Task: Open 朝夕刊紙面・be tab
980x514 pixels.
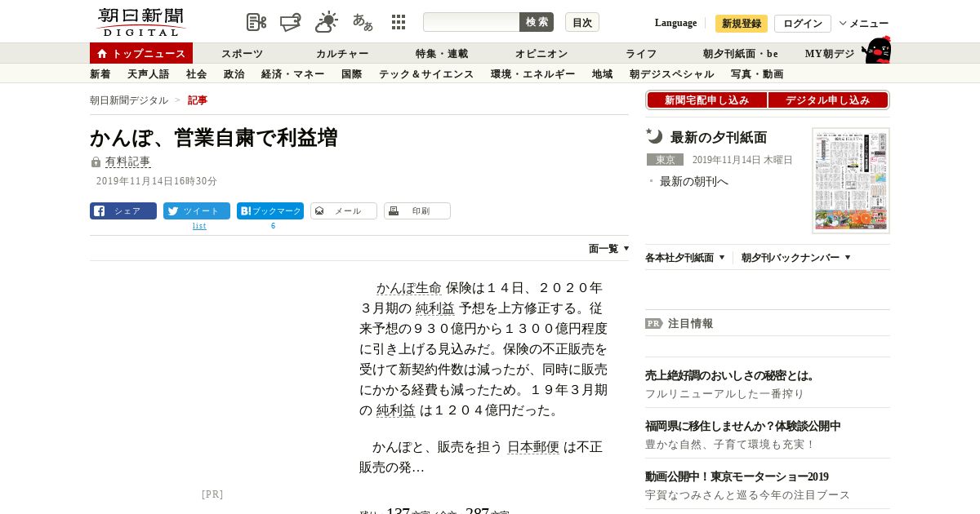Action: (x=741, y=53)
